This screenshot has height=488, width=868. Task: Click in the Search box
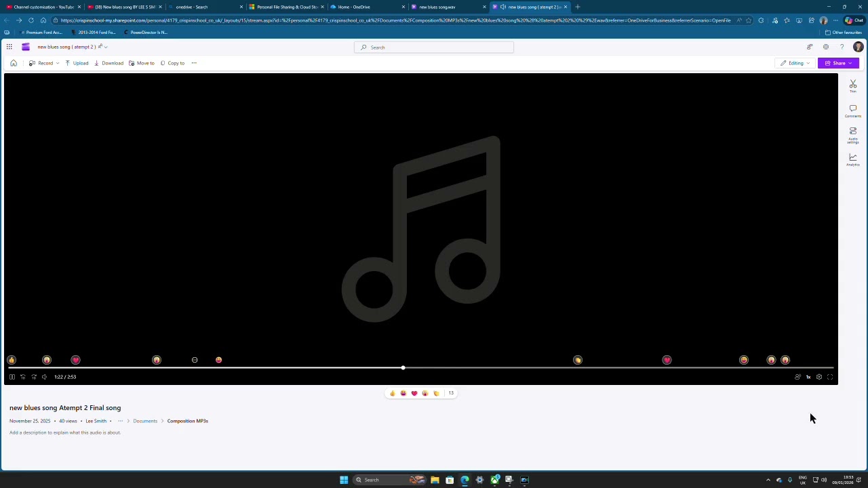point(434,47)
